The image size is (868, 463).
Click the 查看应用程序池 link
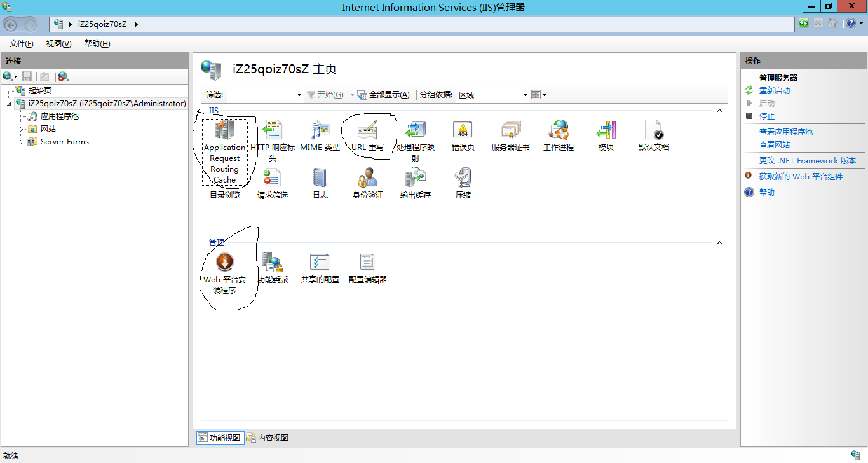pos(785,132)
